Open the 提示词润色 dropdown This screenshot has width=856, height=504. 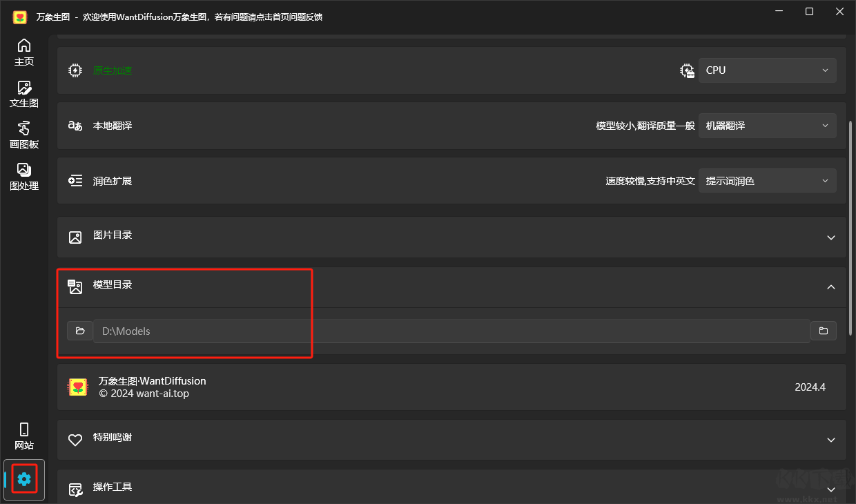[768, 180]
